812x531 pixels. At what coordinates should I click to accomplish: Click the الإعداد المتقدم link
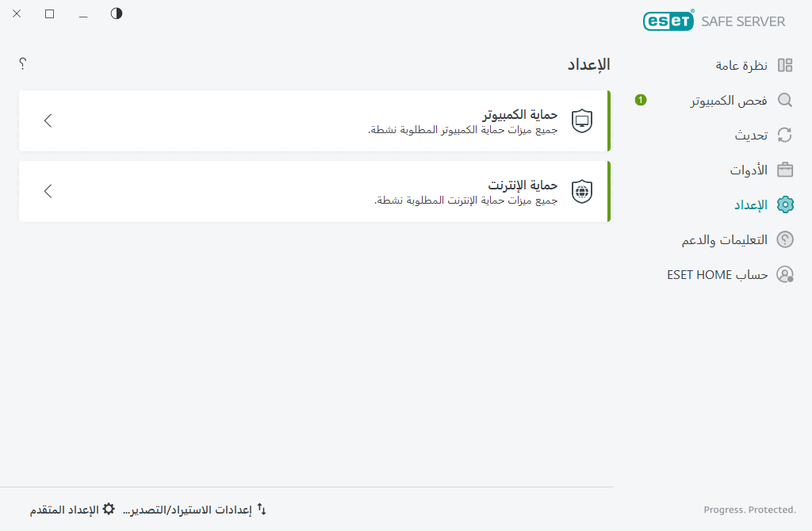[x=67, y=510]
